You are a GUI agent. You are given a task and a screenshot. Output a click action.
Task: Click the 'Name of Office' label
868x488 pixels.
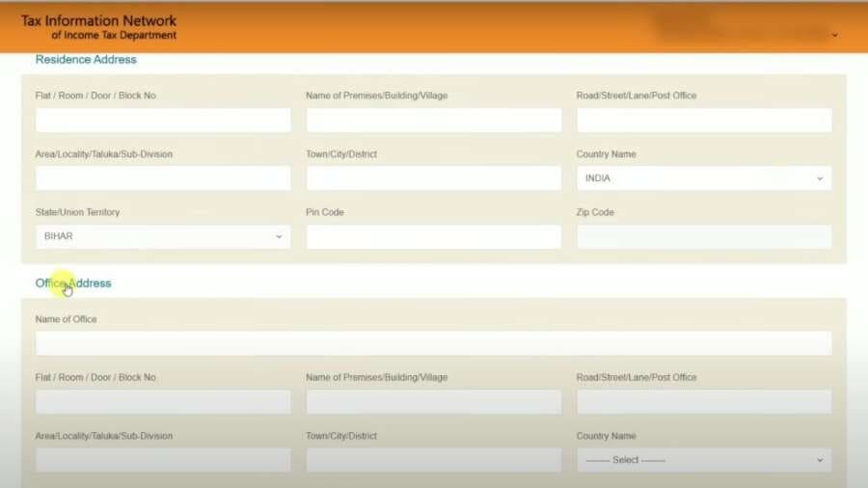pyautogui.click(x=66, y=319)
